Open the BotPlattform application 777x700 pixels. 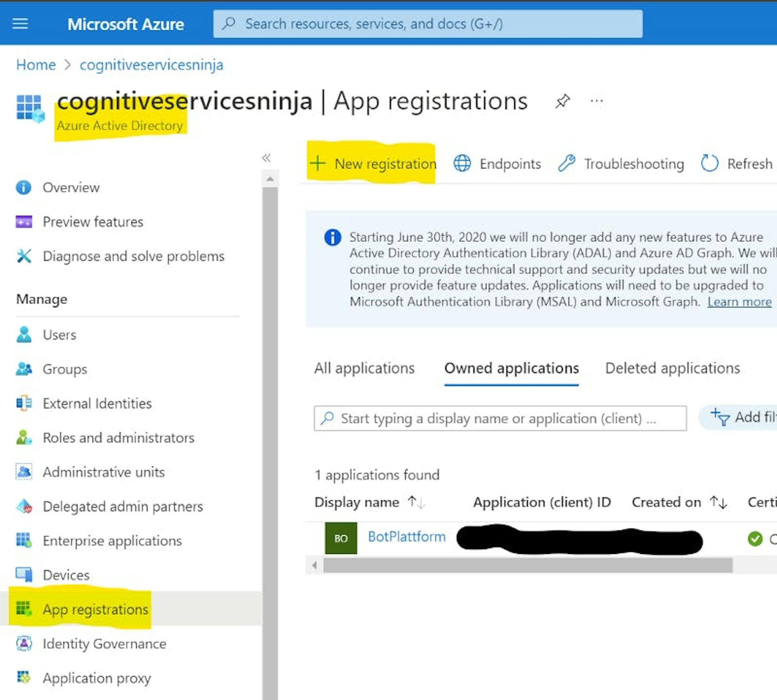point(407,537)
